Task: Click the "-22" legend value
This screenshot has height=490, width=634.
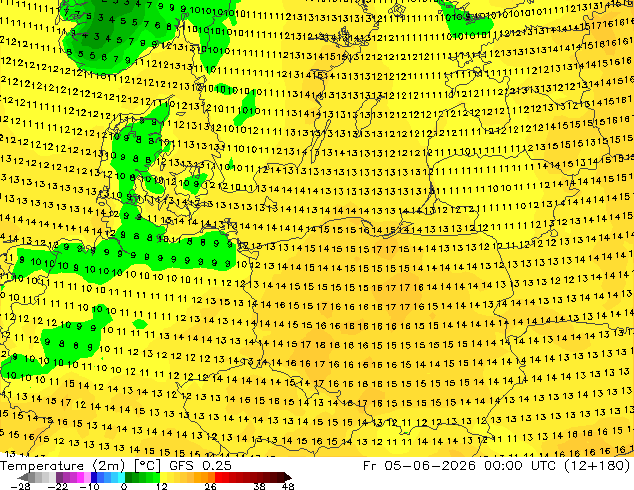Action: (57, 486)
